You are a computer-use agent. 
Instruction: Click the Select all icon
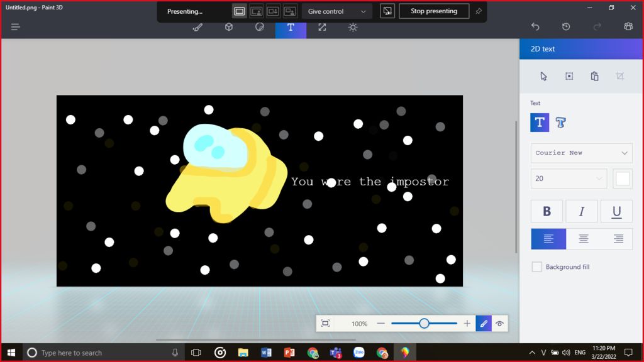(569, 76)
